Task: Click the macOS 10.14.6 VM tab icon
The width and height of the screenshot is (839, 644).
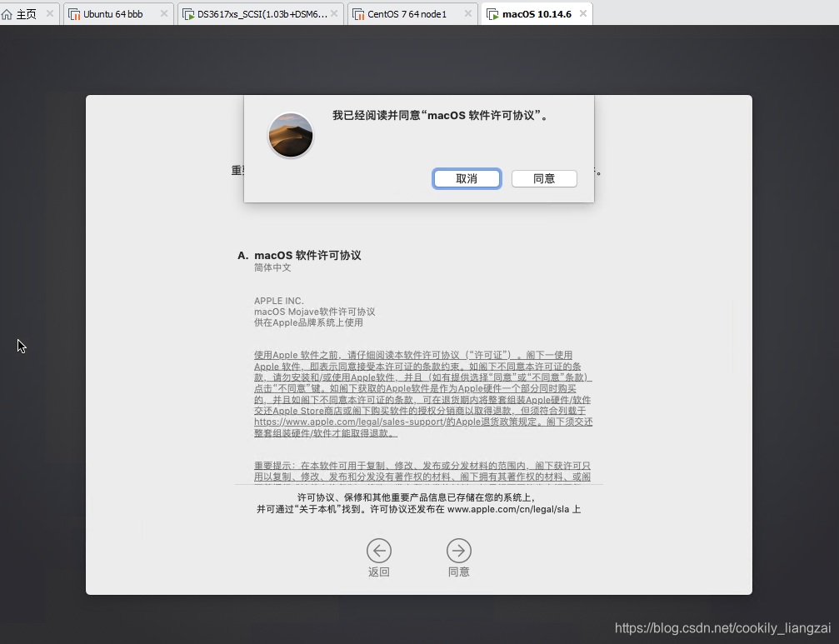Action: pyautogui.click(x=492, y=14)
